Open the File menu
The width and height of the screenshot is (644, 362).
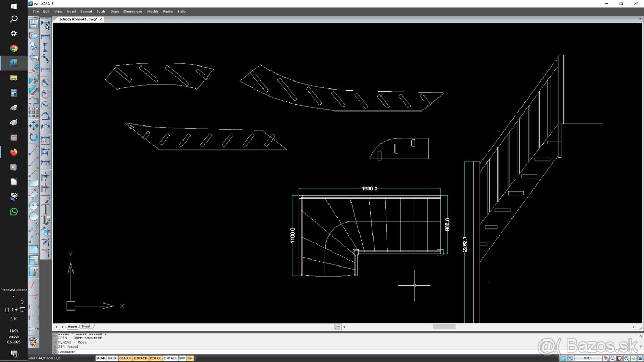[35, 11]
